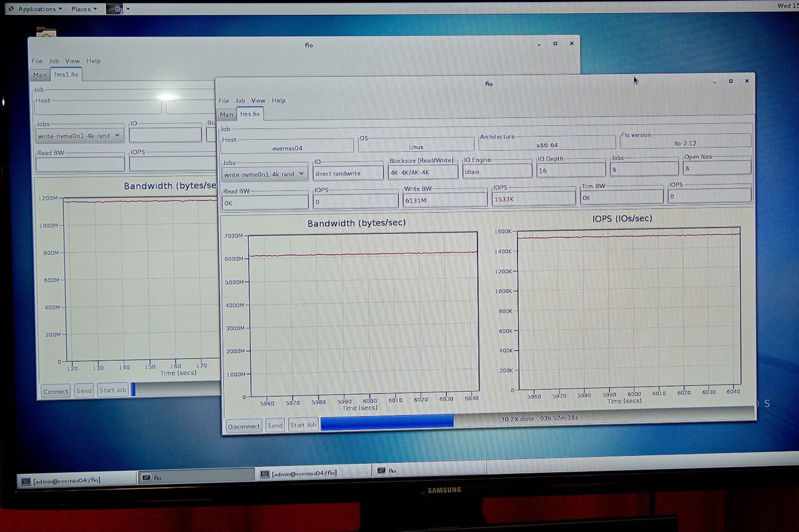This screenshot has width=799, height=532.
Task: Expand the Jobs dropdown write-nvme0n1-4k-rand in front window
Action: click(x=265, y=174)
